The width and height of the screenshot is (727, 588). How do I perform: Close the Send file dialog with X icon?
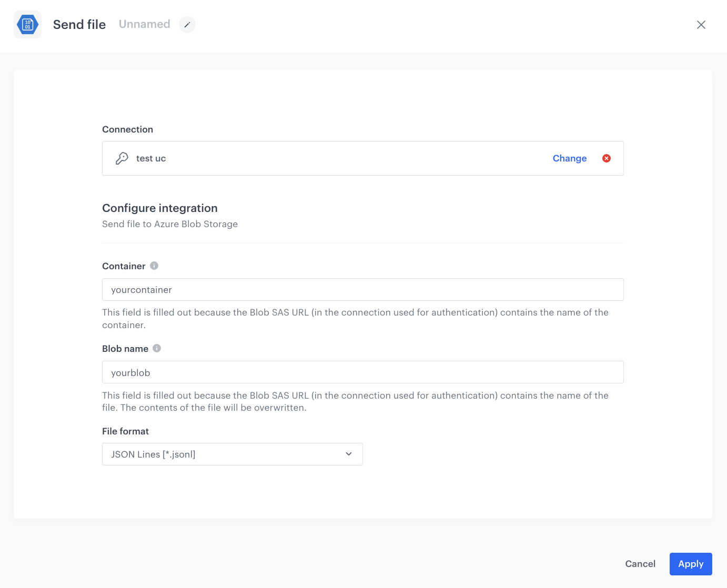701,25
